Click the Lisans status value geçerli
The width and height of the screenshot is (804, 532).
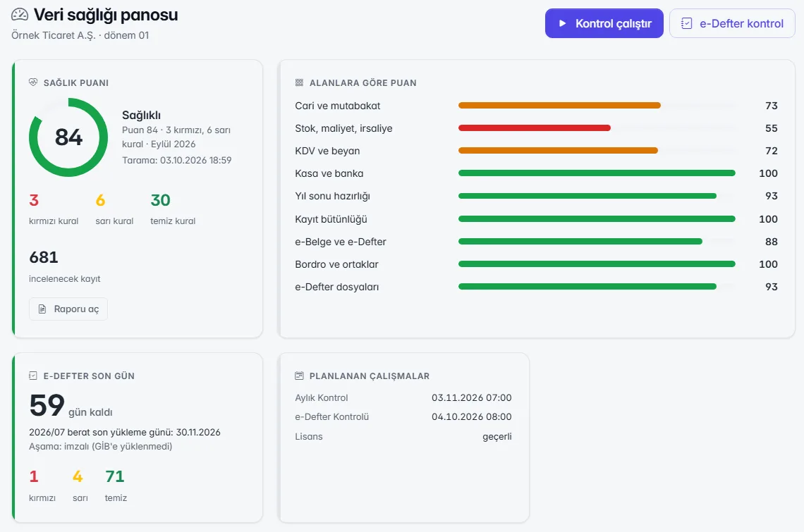[497, 437]
